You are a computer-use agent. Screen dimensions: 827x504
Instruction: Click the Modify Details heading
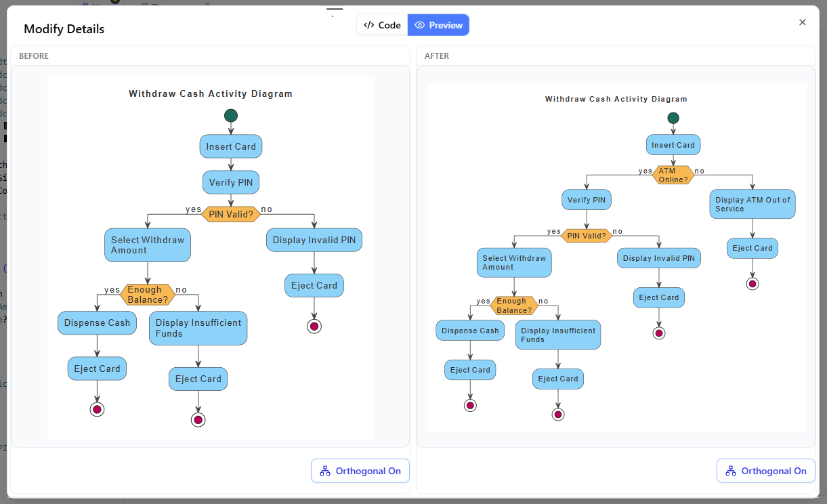64,29
